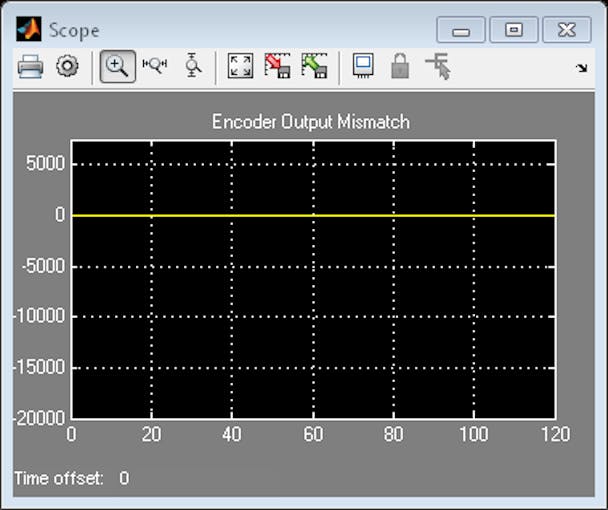Click the 'Encoder Output Mismatch' plot title
The height and width of the screenshot is (510, 608).
311,122
